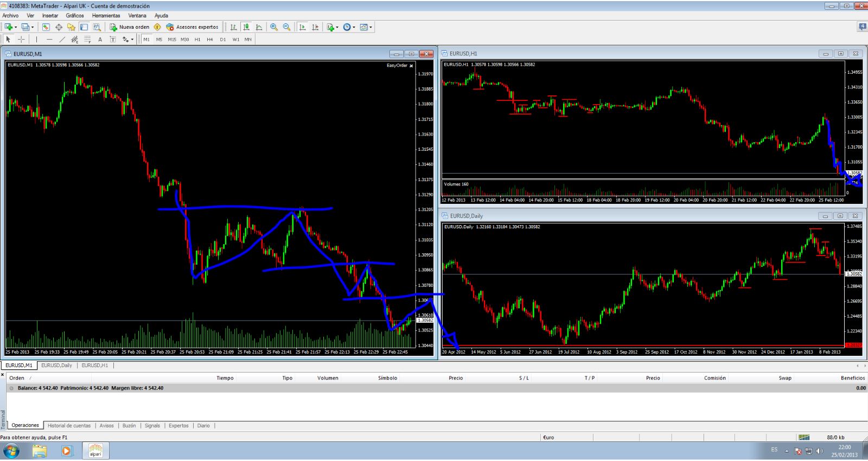Toggle the chart shift button

tap(315, 27)
